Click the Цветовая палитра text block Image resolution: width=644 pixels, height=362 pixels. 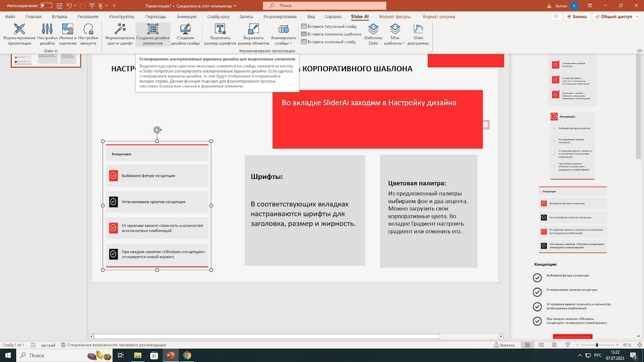429,211
